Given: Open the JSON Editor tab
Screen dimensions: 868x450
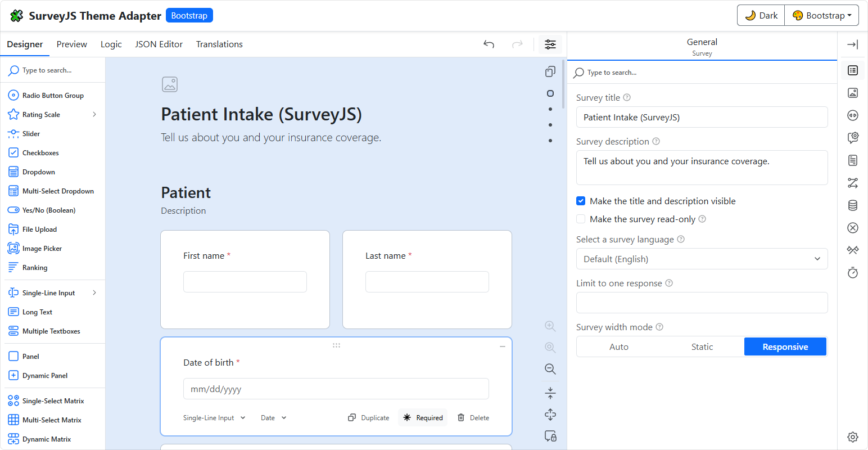Looking at the screenshot, I should coord(159,44).
